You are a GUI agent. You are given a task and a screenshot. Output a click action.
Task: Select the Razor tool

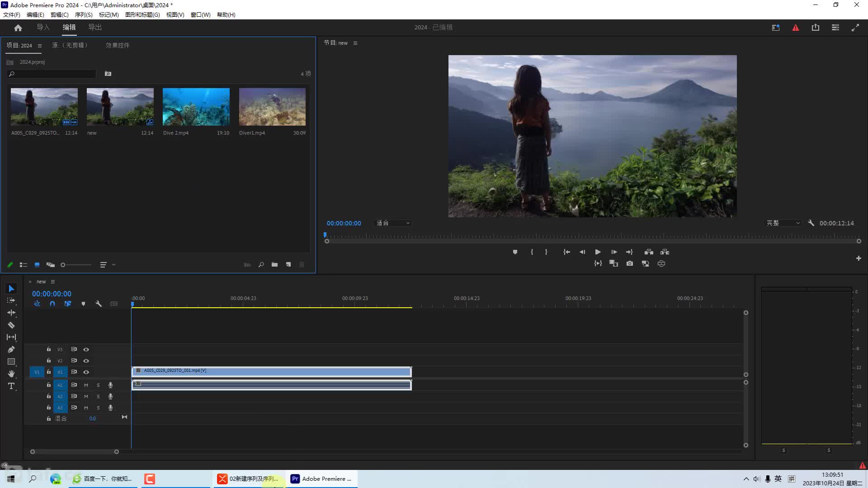11,325
